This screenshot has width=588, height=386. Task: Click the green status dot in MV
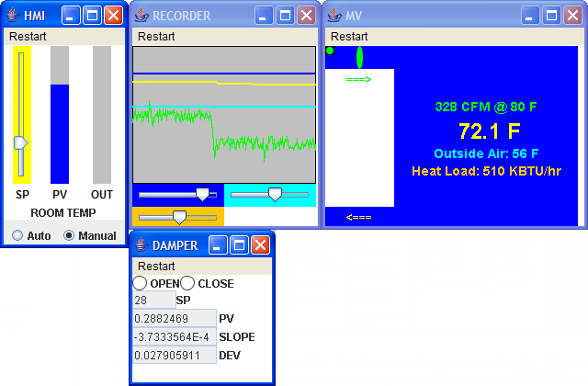[x=330, y=51]
